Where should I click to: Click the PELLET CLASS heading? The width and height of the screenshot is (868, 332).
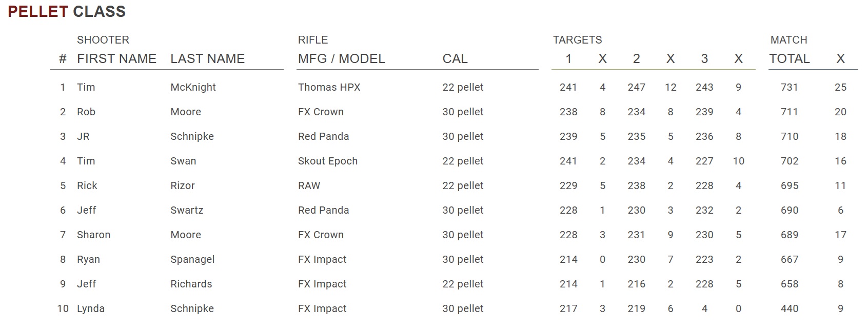[67, 11]
